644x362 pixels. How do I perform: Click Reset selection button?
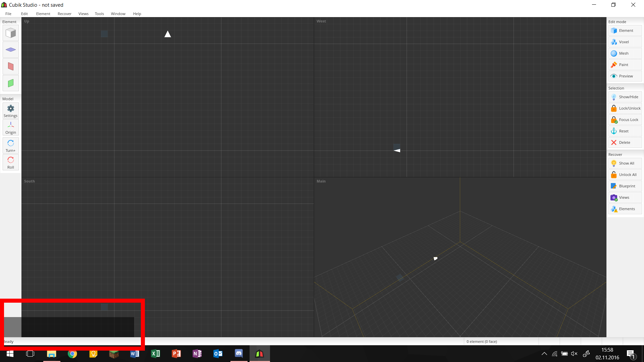pyautogui.click(x=625, y=131)
